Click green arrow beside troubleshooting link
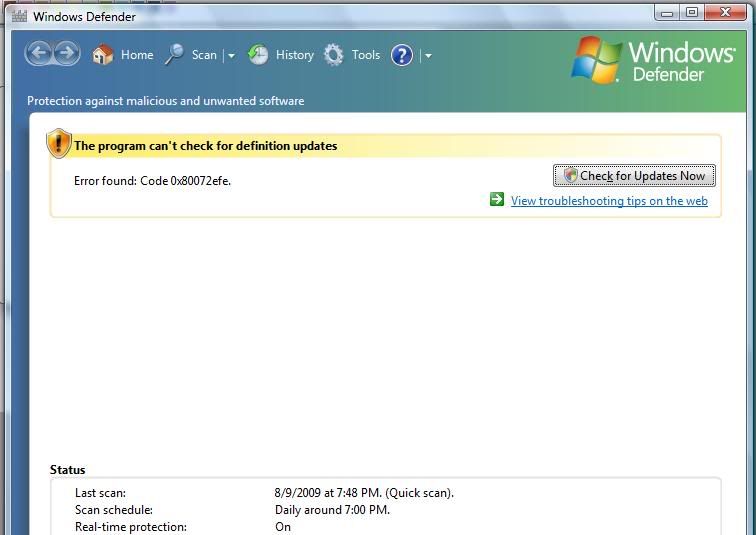The image size is (756, 535). pyautogui.click(x=497, y=199)
